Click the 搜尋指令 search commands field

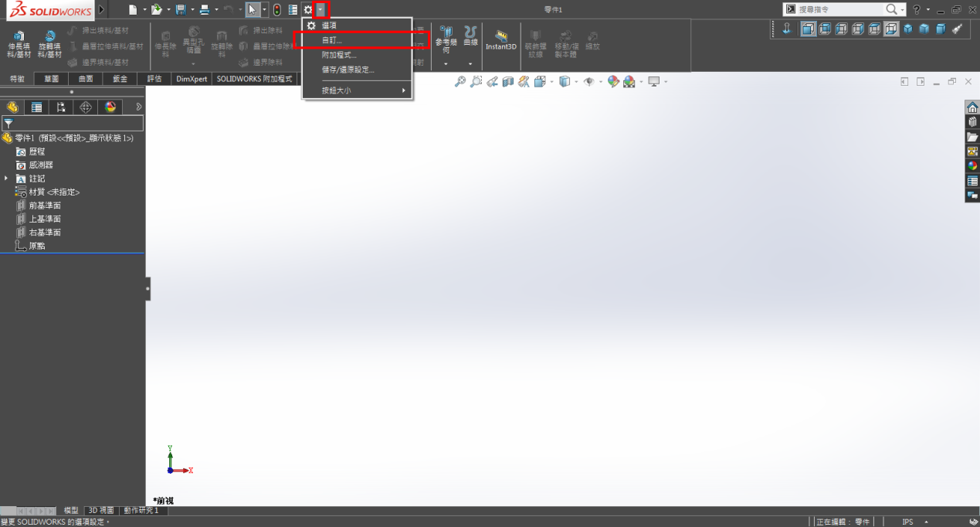(839, 9)
